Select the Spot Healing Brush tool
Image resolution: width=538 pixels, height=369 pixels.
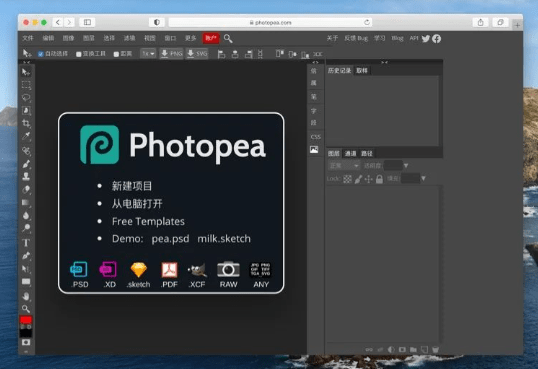click(x=26, y=151)
